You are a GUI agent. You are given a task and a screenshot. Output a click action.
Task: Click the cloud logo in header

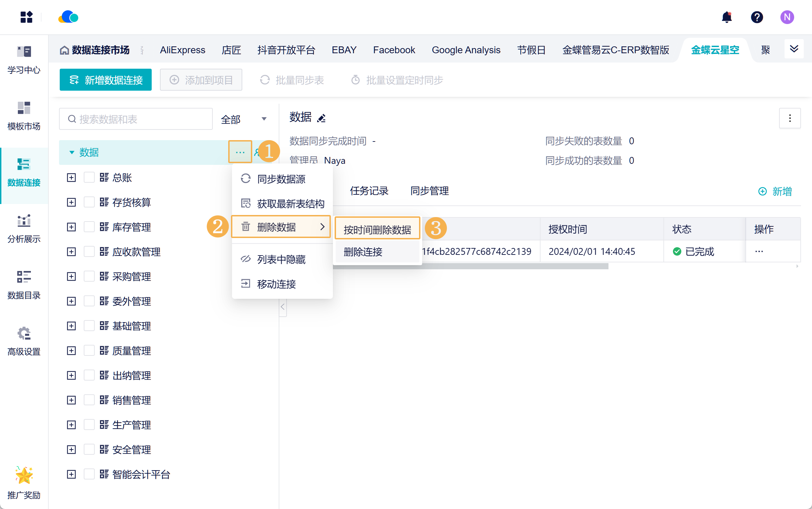(x=68, y=17)
